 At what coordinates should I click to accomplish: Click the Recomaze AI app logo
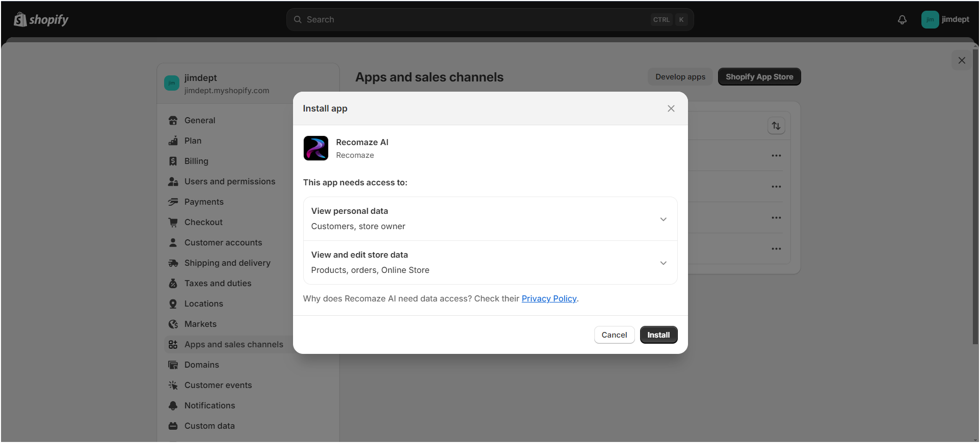[x=316, y=148]
